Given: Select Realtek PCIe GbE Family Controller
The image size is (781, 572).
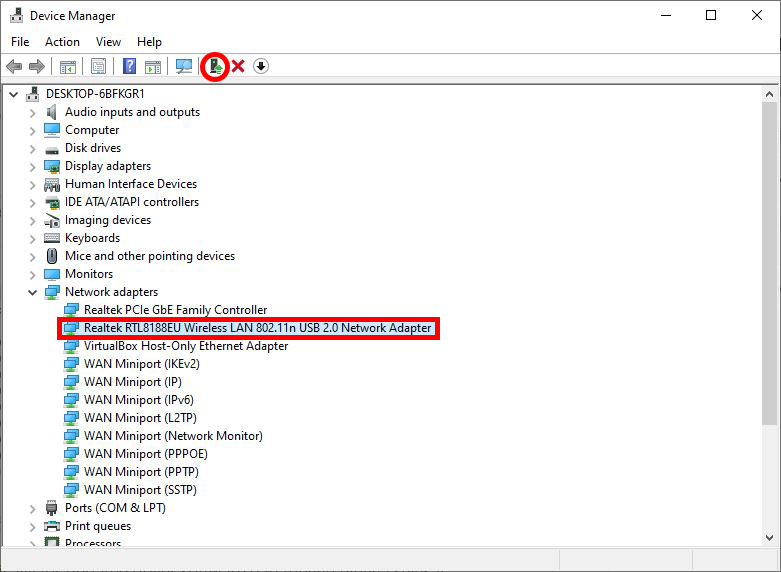Looking at the screenshot, I should tap(175, 310).
